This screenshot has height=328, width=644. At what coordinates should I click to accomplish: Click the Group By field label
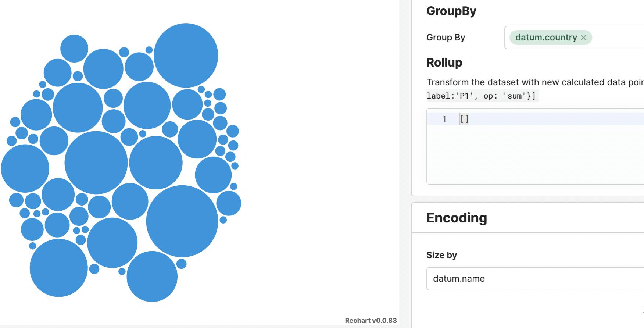pos(446,38)
